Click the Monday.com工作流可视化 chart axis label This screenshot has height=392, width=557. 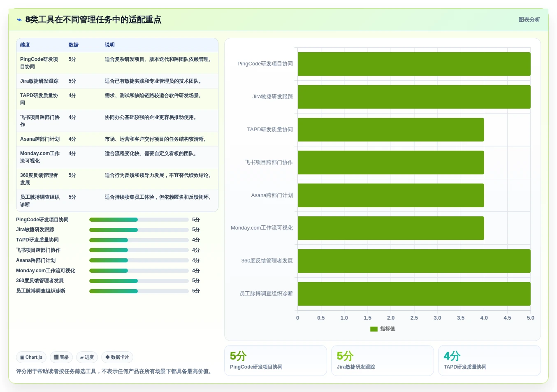[262, 228]
